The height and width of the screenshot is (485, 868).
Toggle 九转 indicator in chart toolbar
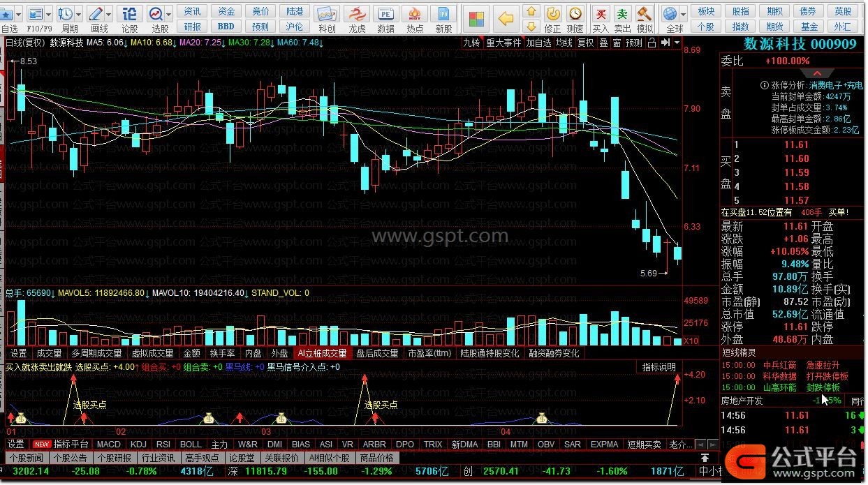(472, 43)
